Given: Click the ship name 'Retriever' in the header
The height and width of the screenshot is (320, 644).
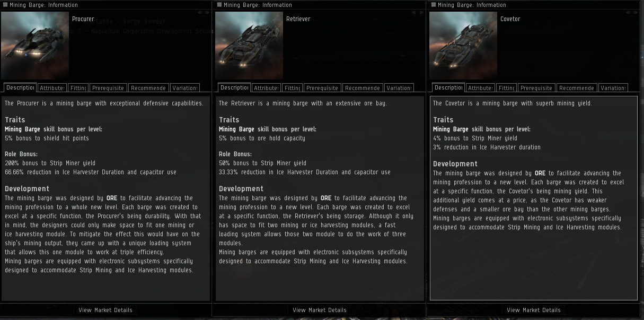Looking at the screenshot, I should click(x=298, y=19).
